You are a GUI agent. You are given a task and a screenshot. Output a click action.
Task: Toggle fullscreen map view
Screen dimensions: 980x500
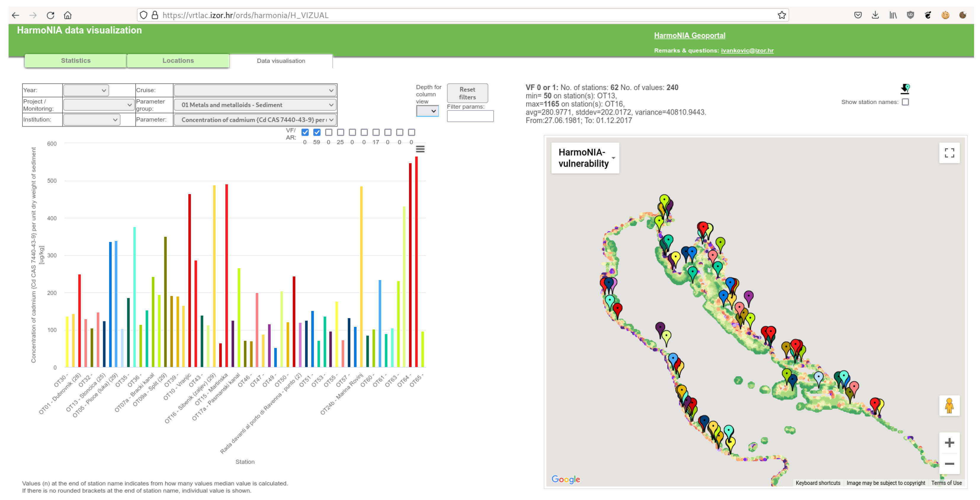(x=949, y=153)
